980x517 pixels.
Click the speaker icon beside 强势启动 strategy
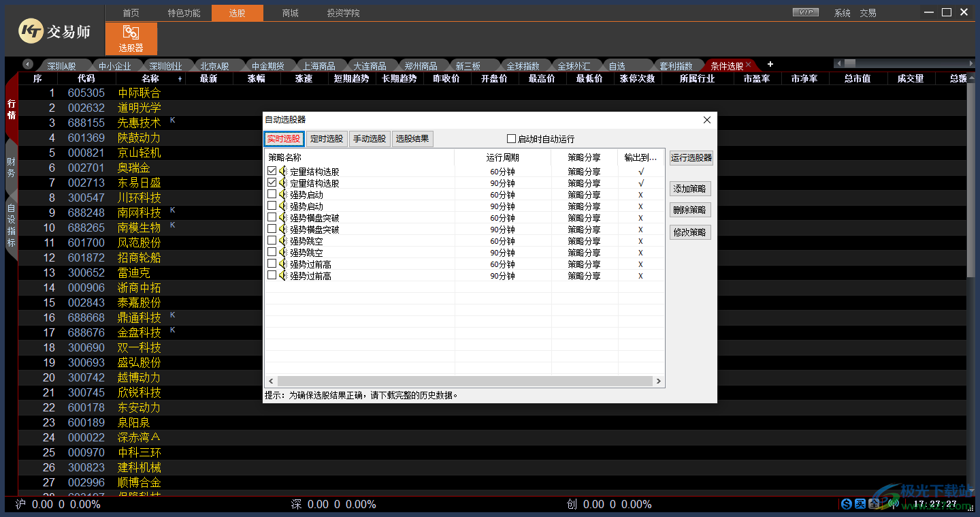point(282,193)
